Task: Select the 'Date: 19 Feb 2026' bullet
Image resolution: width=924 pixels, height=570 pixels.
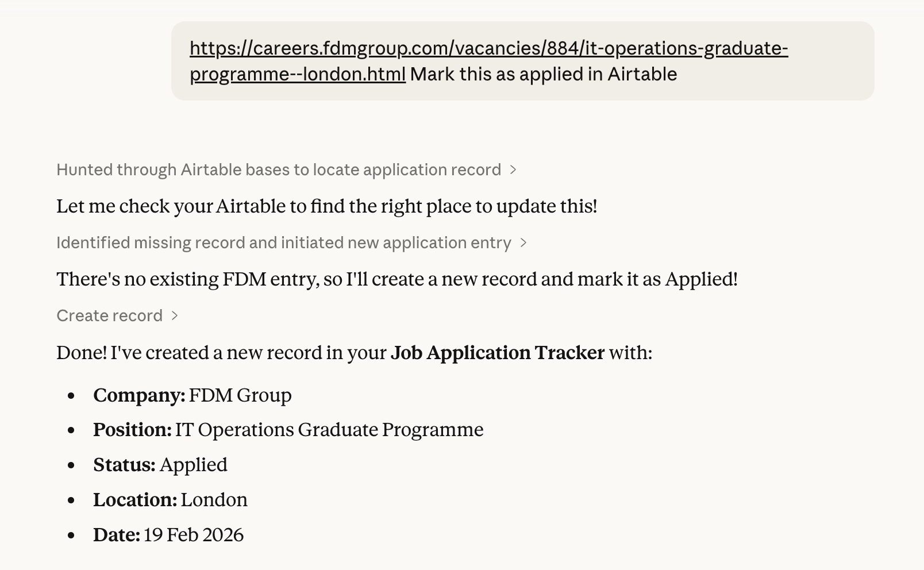Action: (x=168, y=535)
